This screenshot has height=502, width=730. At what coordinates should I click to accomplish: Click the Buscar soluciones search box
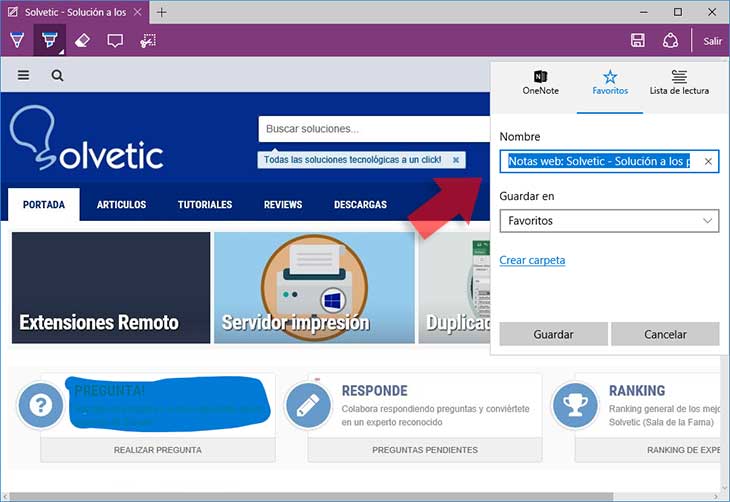(374, 129)
